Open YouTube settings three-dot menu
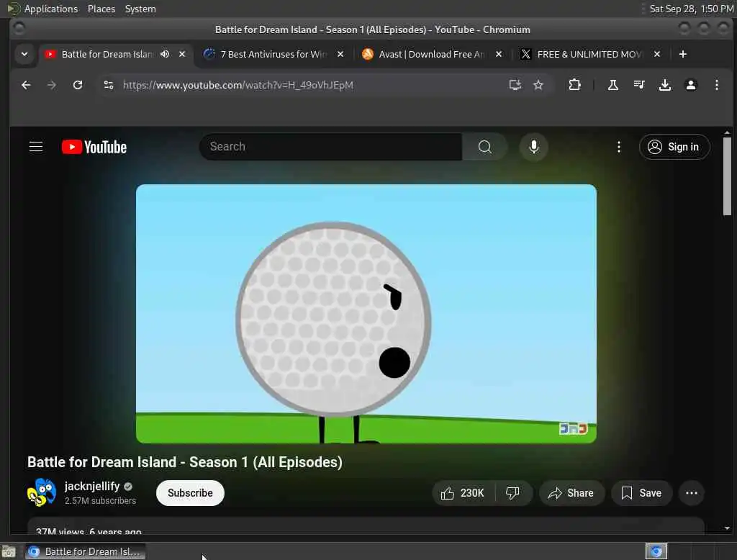This screenshot has width=737, height=560. 618,147
